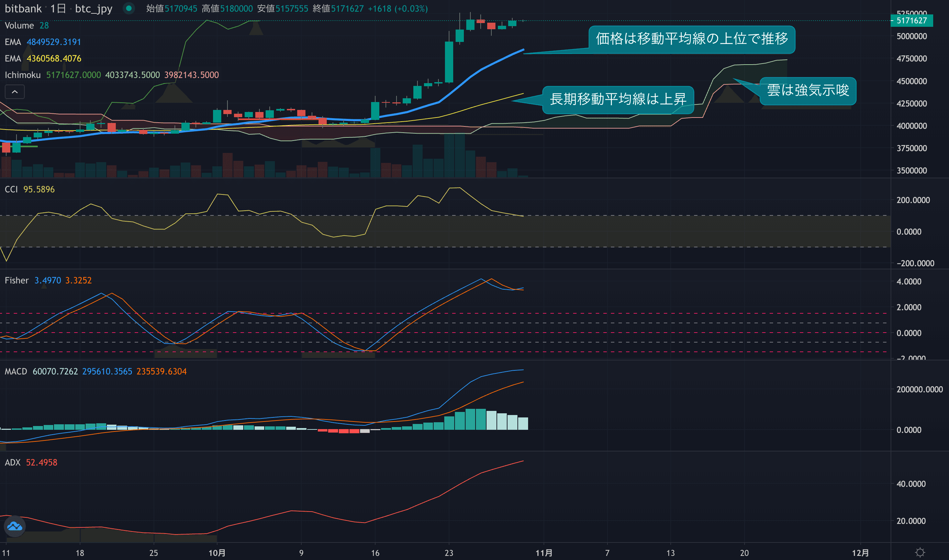Open the Fisher indicator legend

16,280
